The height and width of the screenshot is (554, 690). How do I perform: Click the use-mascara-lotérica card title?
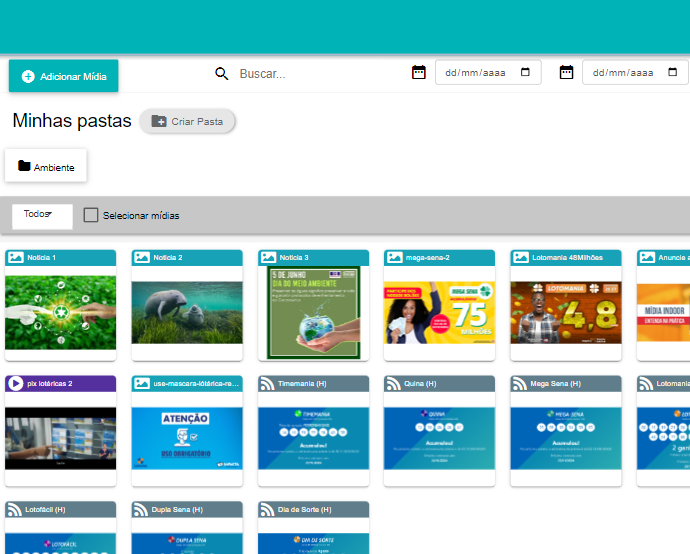pos(196,384)
